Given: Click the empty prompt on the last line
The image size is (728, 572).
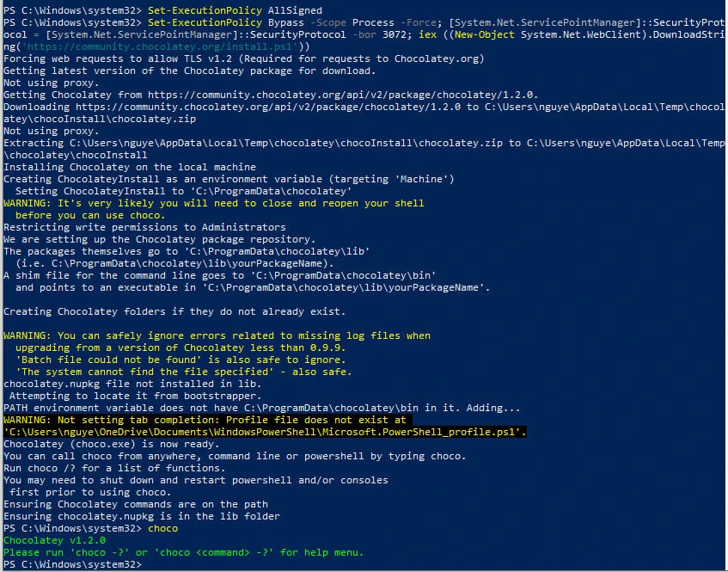Looking at the screenshot, I should (148, 564).
